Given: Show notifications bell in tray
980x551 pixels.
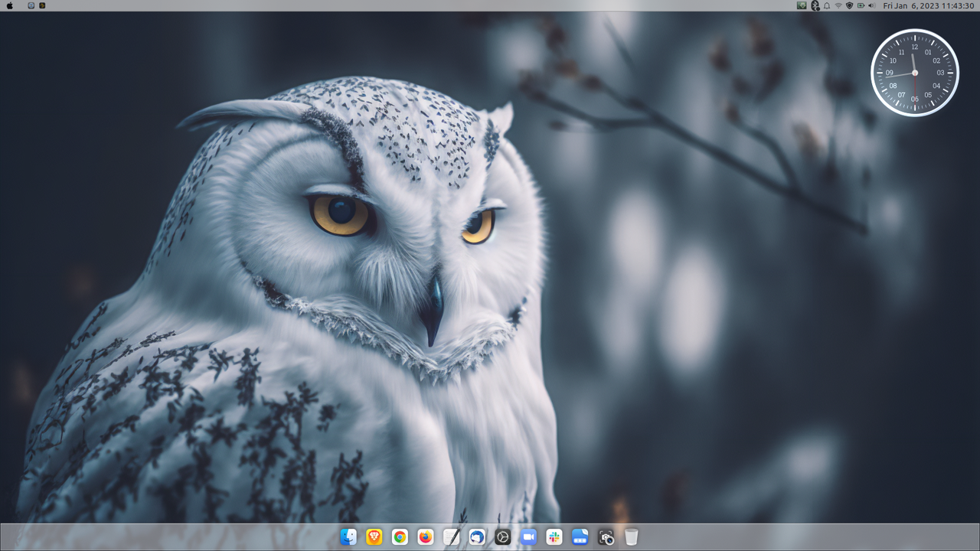Looking at the screenshot, I should [x=827, y=5].
